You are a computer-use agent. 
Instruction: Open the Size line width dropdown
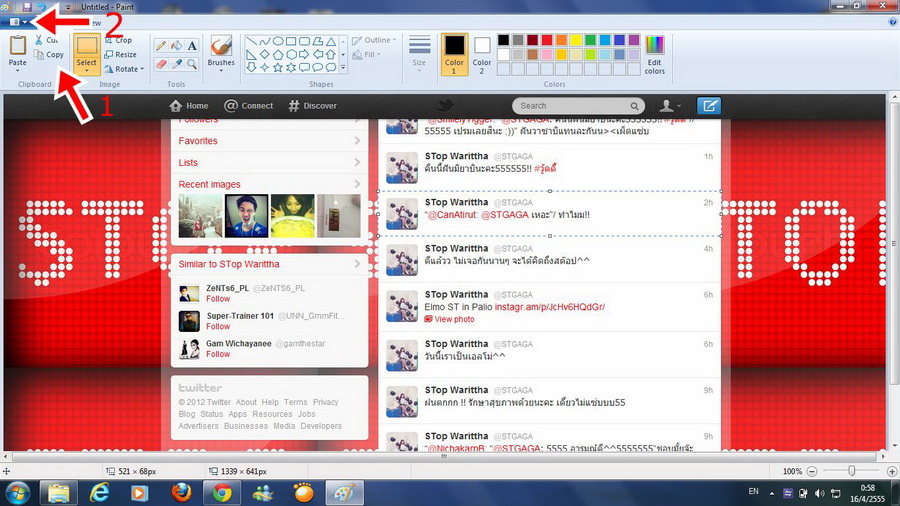tap(420, 55)
